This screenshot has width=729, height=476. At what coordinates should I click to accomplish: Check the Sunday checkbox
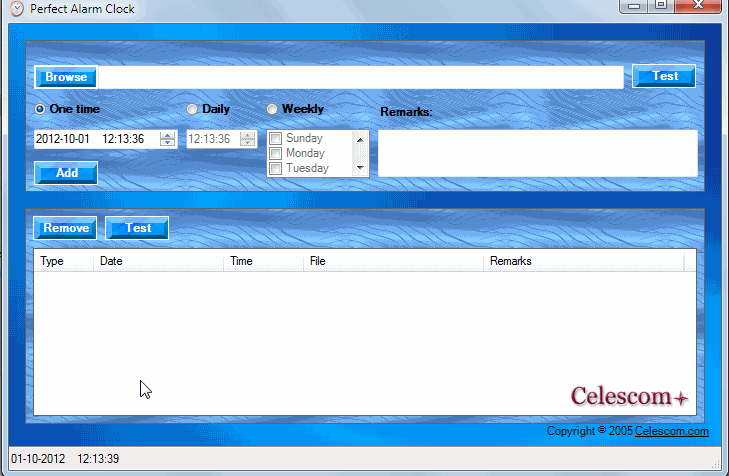pyautogui.click(x=276, y=139)
